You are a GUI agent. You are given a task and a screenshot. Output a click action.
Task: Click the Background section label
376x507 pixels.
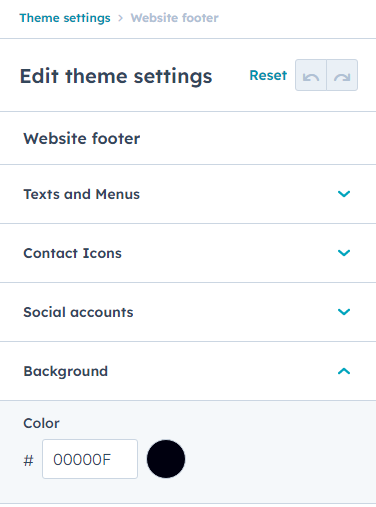click(x=66, y=371)
